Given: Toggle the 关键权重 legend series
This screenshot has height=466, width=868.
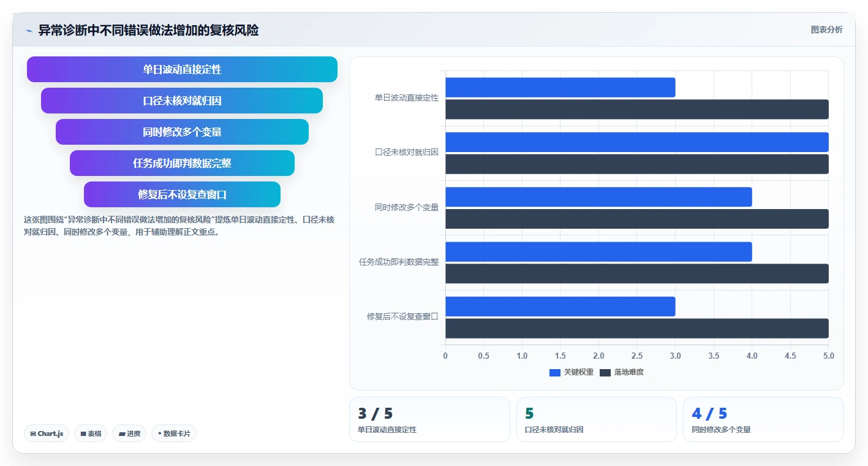Looking at the screenshot, I should [x=572, y=372].
